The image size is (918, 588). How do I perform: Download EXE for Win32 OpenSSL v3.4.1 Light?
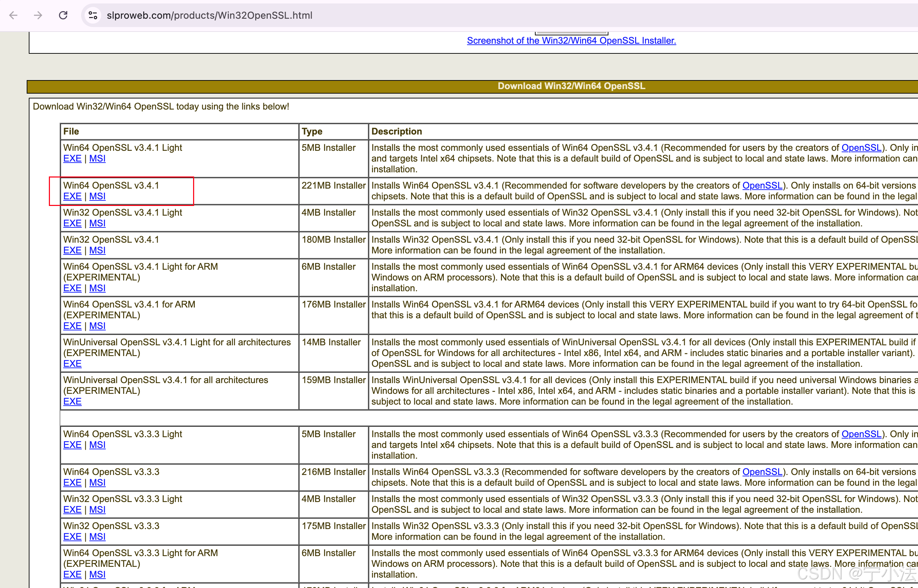click(72, 223)
